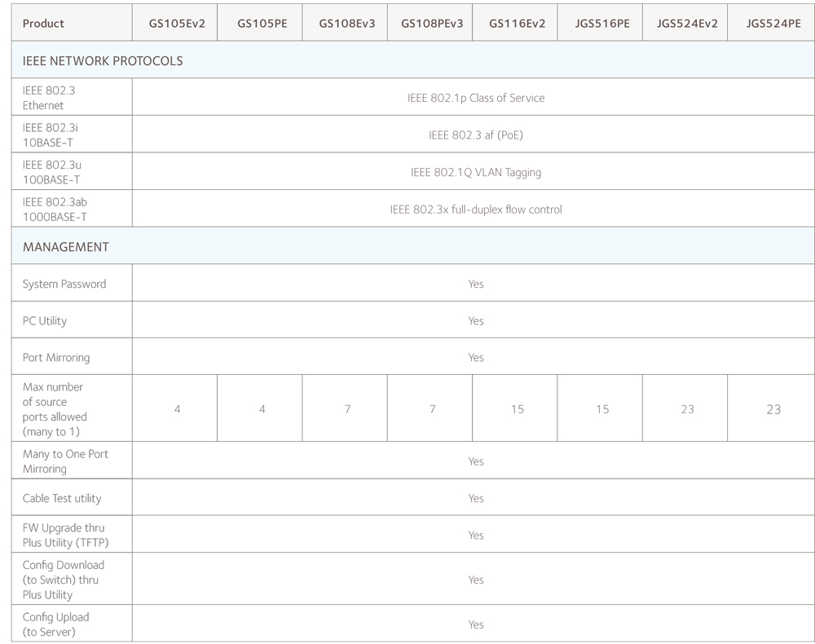Screen dimensions: 815x644
Task: Click the MANAGEMENT section heading
Action: pos(65,247)
